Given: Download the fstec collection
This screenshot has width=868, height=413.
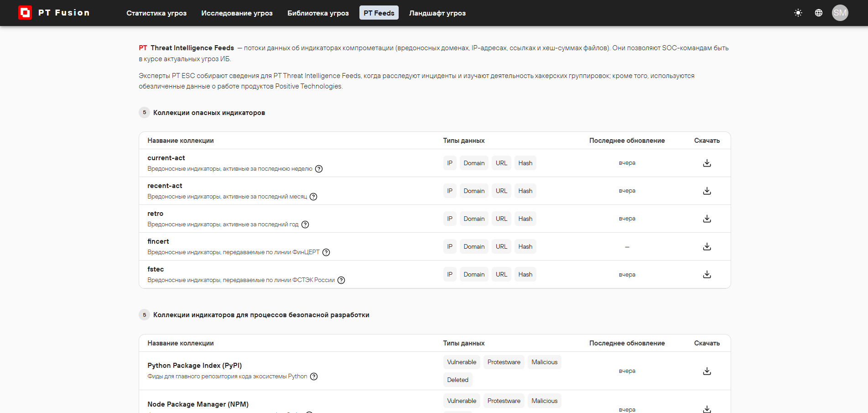Looking at the screenshot, I should [707, 274].
